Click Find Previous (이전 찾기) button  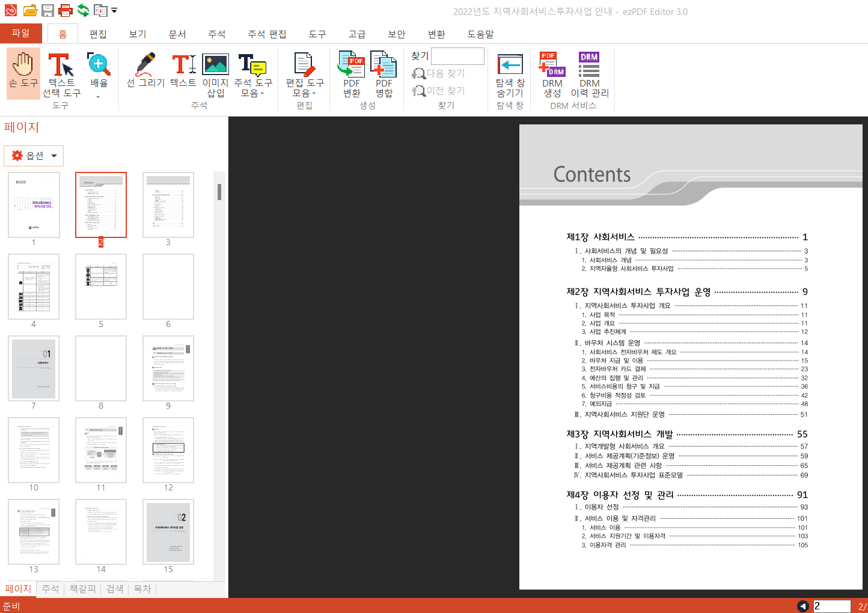pyautogui.click(x=438, y=91)
